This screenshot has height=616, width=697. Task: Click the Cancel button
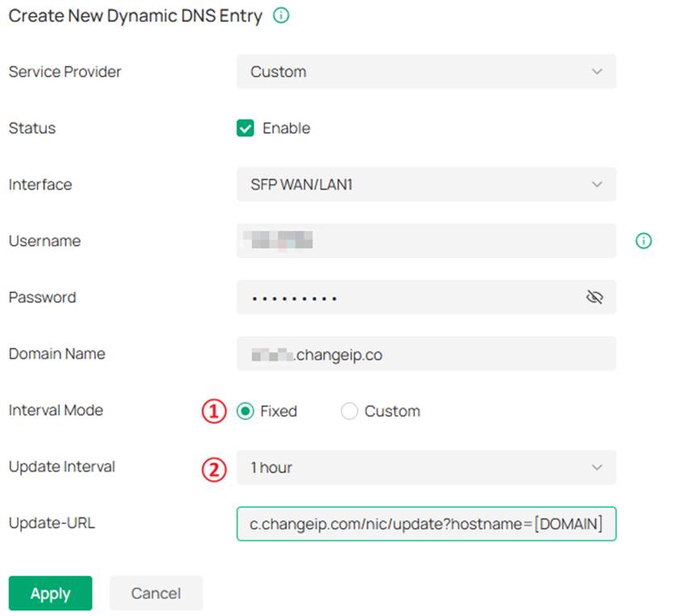(156, 593)
